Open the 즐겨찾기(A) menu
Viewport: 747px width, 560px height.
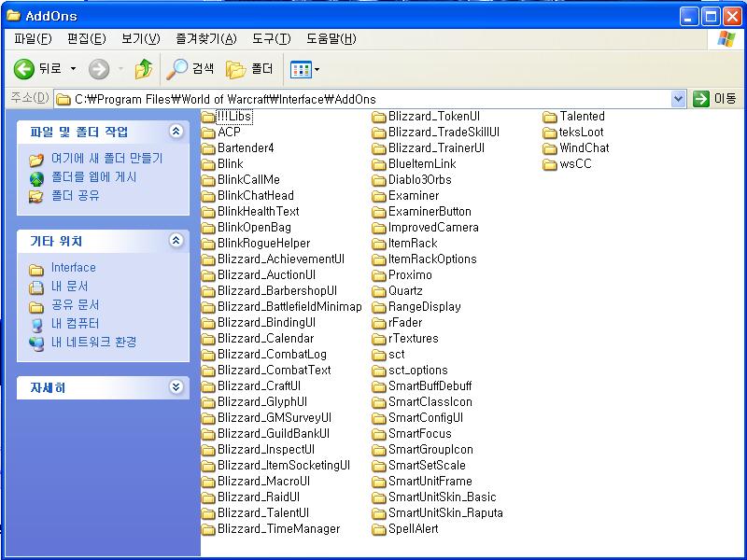point(205,38)
